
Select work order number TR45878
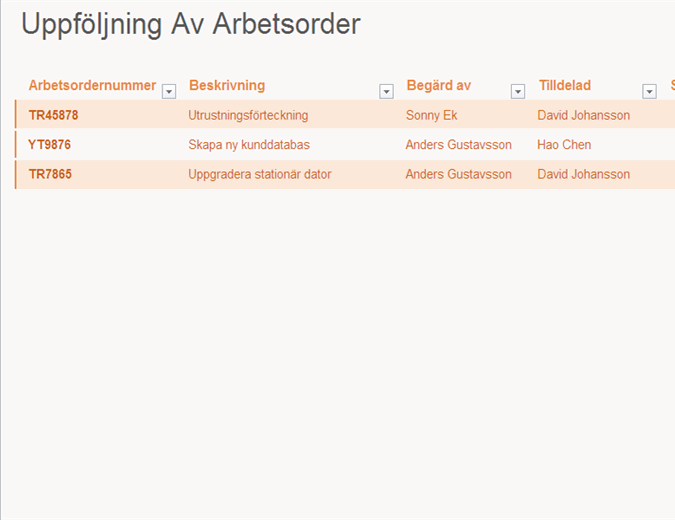tap(53, 115)
